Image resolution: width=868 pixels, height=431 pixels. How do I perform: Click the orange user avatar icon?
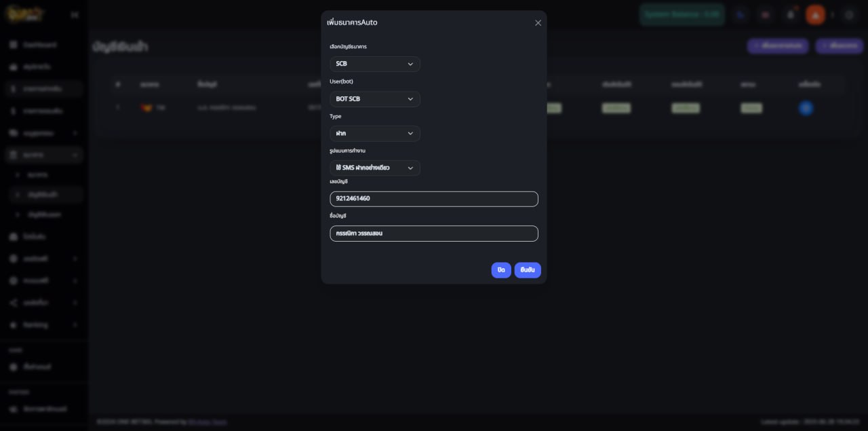pos(814,14)
